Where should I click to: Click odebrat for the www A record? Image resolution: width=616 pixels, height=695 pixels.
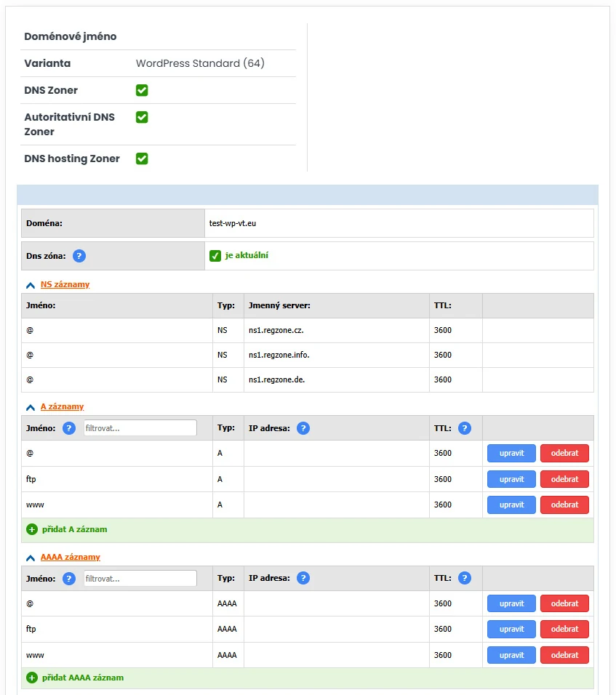click(564, 505)
